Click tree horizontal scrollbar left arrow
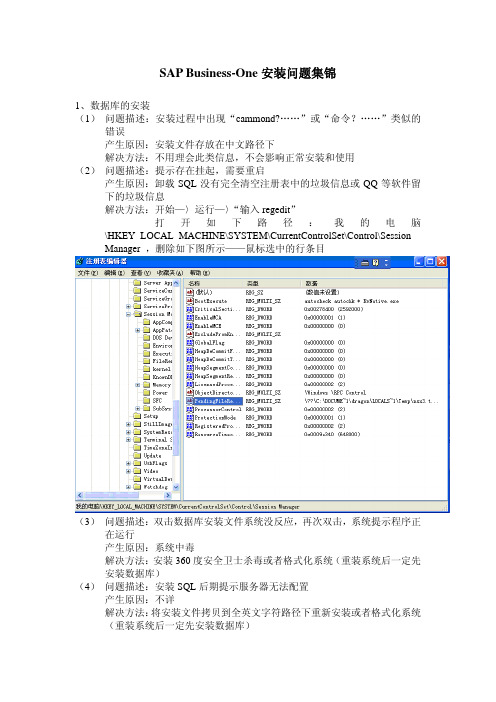This screenshot has width=496, height=702. (80, 495)
